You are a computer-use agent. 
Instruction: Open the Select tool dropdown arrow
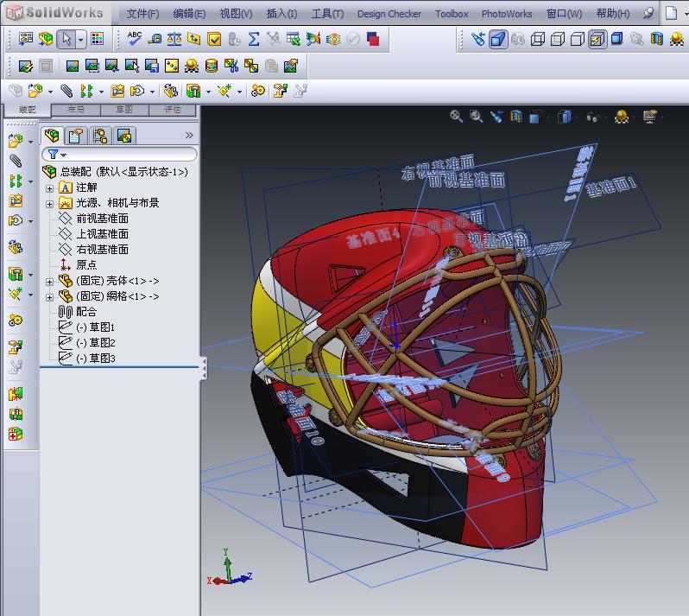pyautogui.click(x=81, y=39)
